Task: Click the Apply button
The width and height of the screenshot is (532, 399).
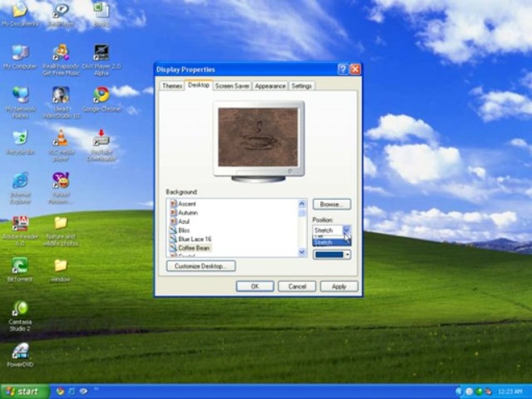Action: [x=339, y=287]
